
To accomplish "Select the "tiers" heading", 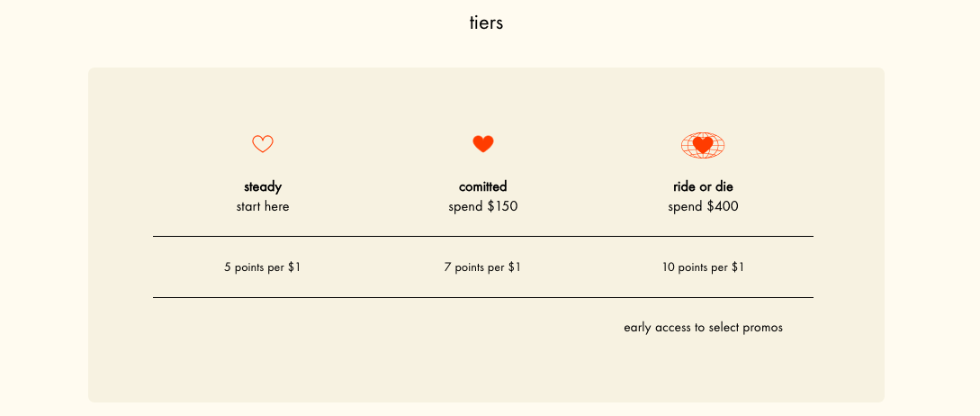I will [x=486, y=23].
